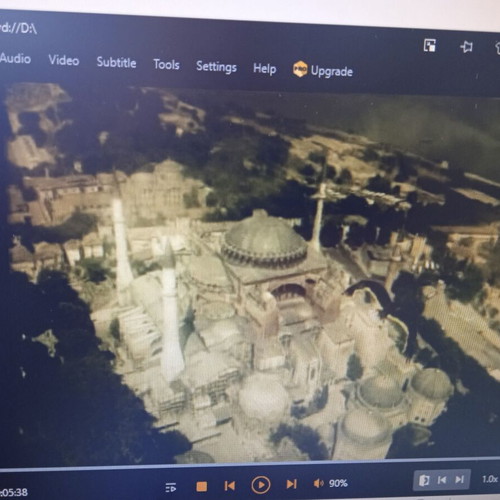Open the Video menu
The height and width of the screenshot is (500, 500).
64,60
